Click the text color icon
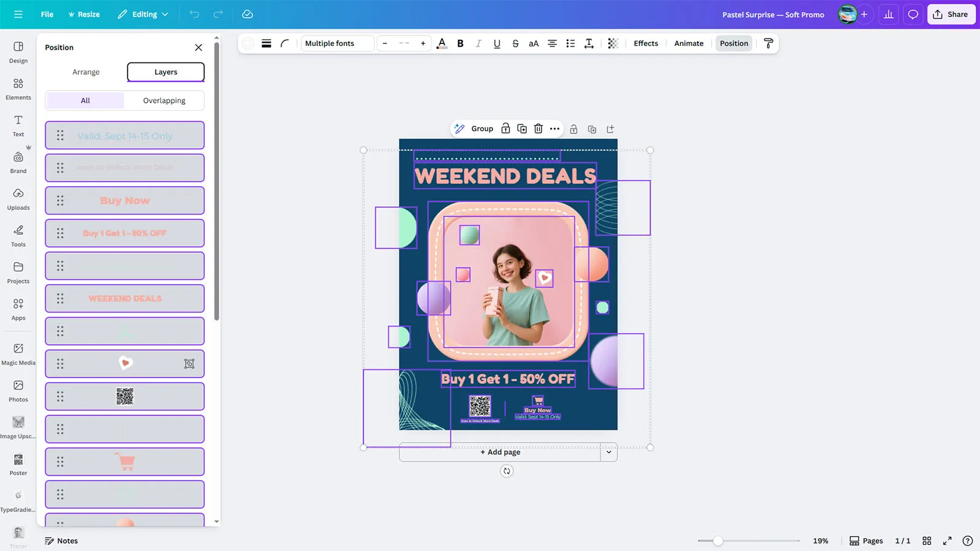Screen dimensions: 980x551 (x=442, y=43)
